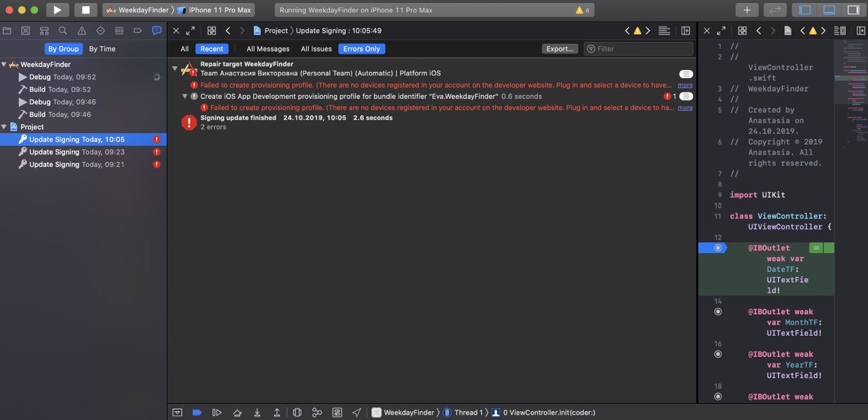Open Debug View Hierarchy button
Image resolution: width=868 pixels, height=420 pixels.
297,413
